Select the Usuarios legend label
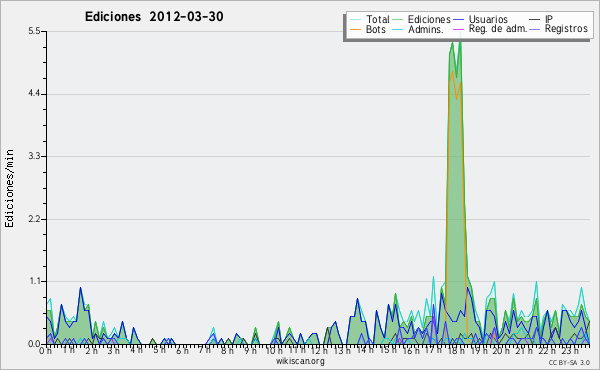Screen dimensions: 600x370 [x=488, y=19]
